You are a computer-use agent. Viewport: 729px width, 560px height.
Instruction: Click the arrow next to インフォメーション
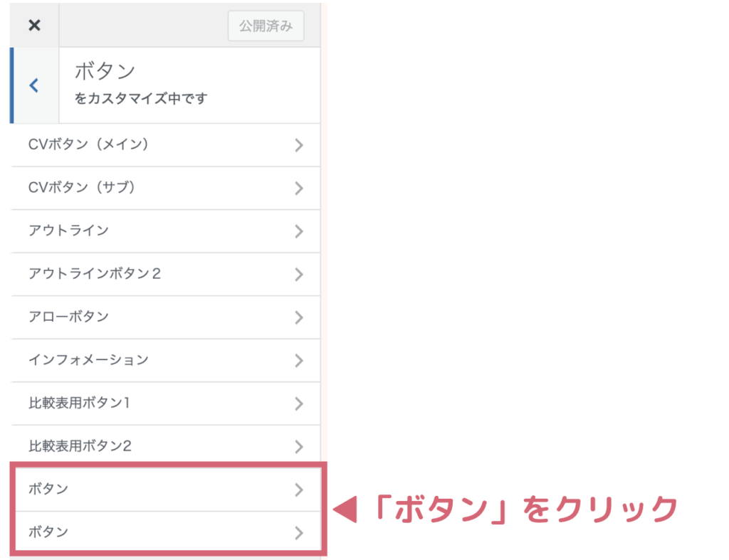(x=299, y=361)
